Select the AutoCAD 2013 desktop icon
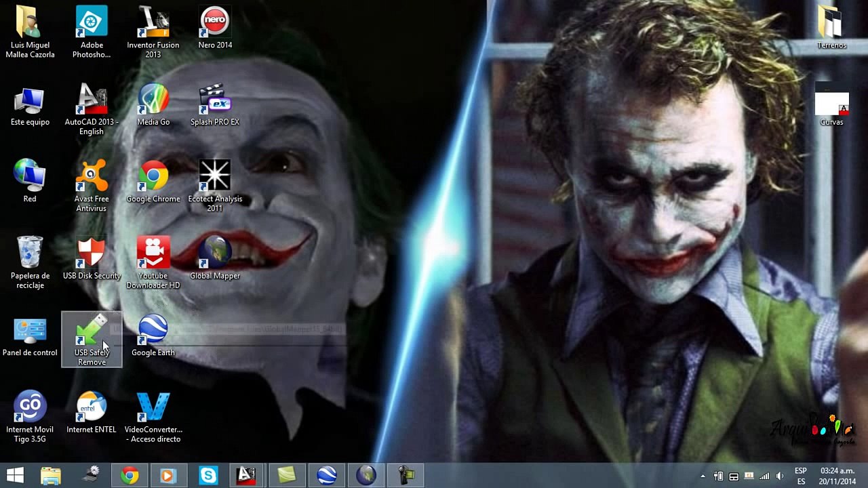868x488 pixels. coord(92,108)
